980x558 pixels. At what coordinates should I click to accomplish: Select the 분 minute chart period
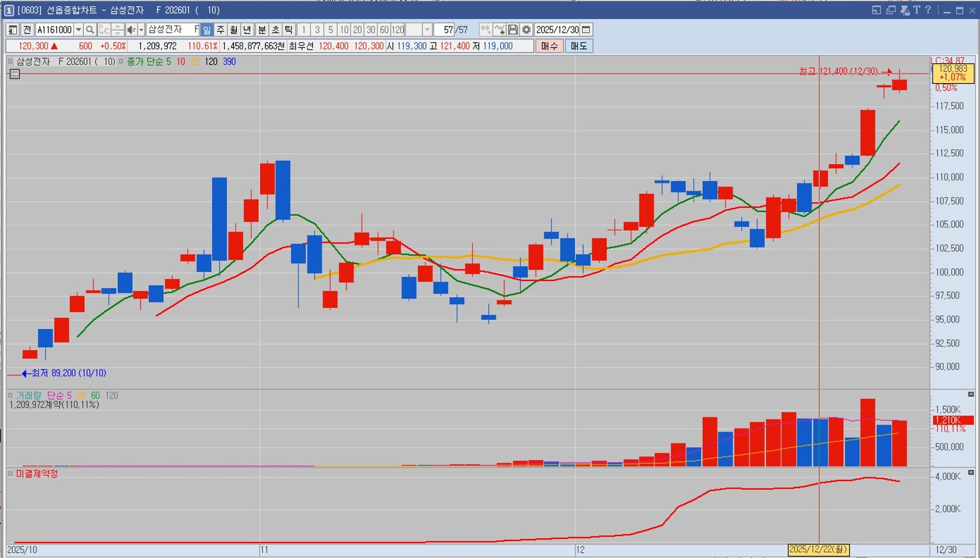click(x=262, y=30)
